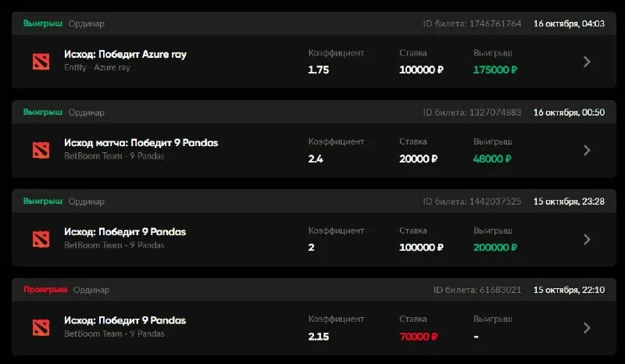This screenshot has height=364, width=625.
Task: Click the Entity - Azure ray match subtitle
Action: [97, 68]
